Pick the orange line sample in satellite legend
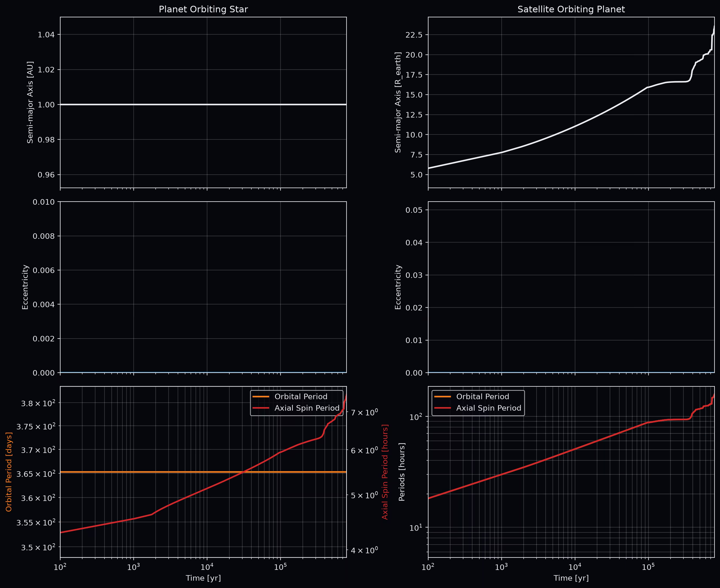Screen dimensions: 720x588 click(x=442, y=397)
